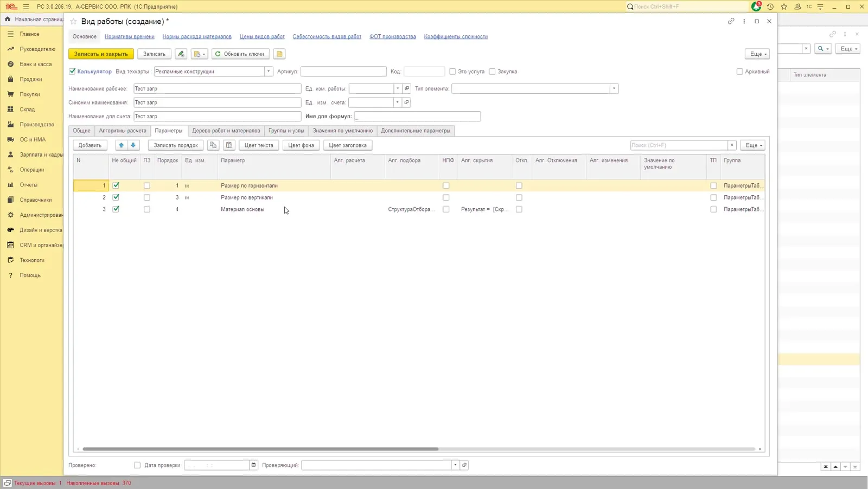This screenshot has width=868, height=489.
Task: Click the open button for Ед. изм. работы
Action: tap(407, 88)
